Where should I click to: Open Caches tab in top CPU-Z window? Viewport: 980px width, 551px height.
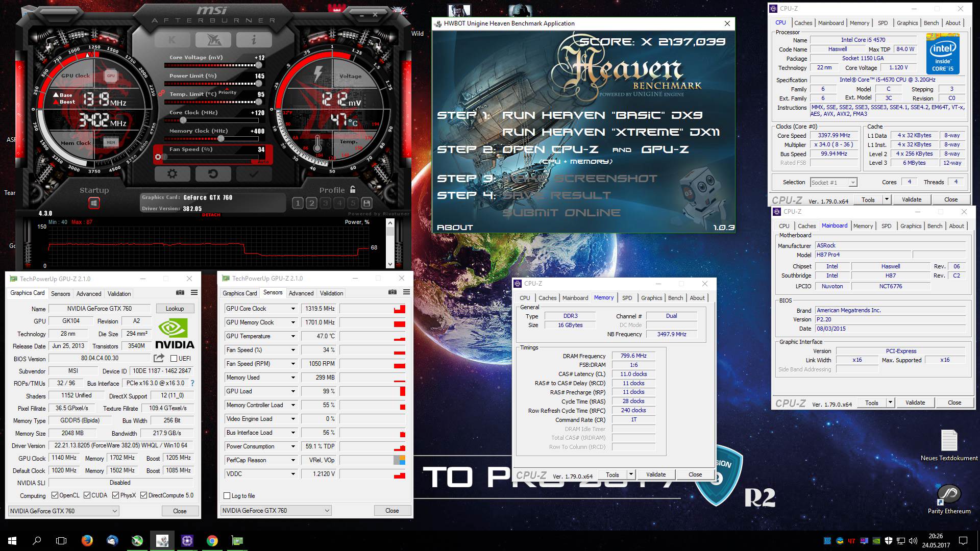point(803,23)
